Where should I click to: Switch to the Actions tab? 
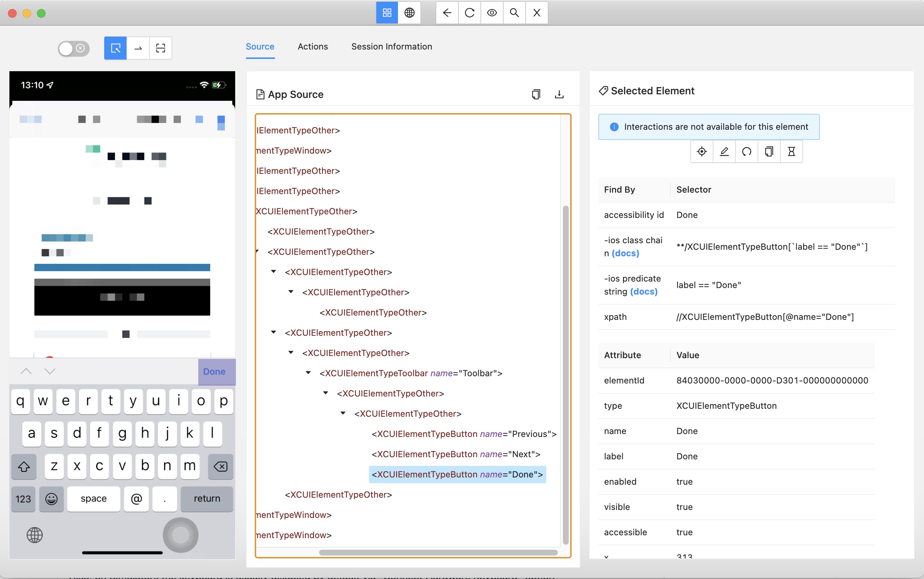tap(313, 47)
